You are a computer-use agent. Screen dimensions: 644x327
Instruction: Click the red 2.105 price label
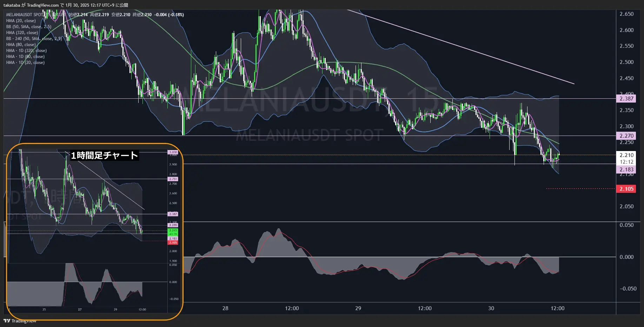pyautogui.click(x=626, y=189)
